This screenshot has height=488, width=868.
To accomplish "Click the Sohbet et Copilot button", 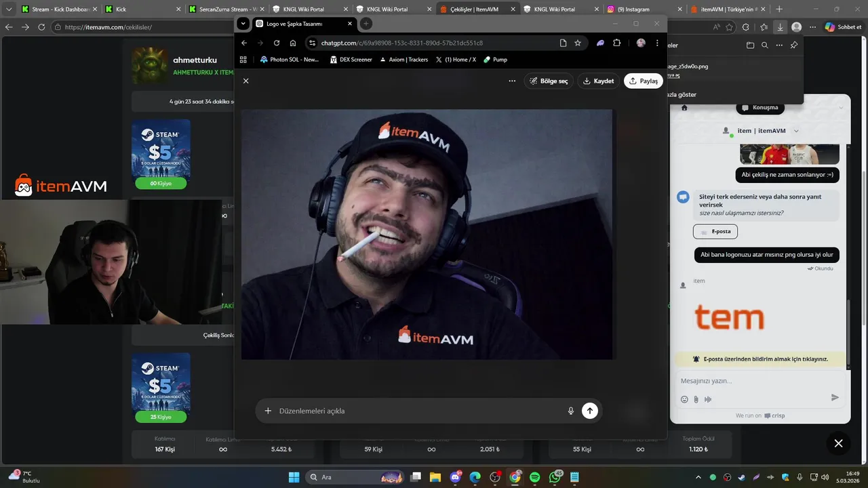I will [843, 27].
